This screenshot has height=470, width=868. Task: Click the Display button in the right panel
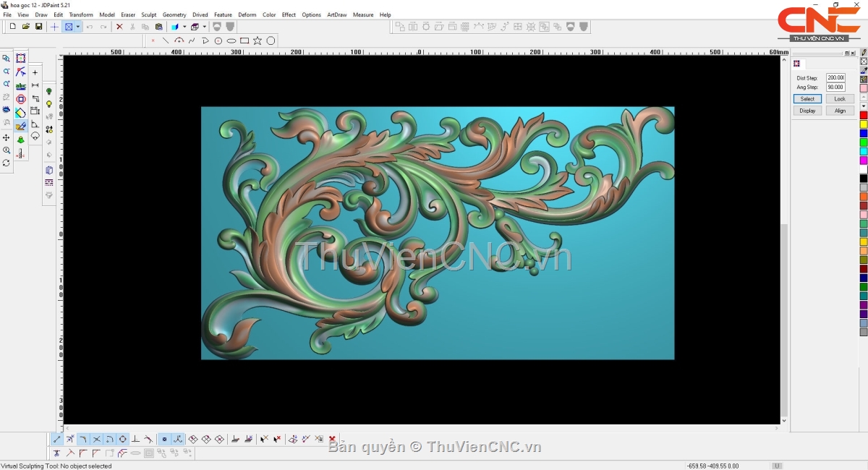807,111
